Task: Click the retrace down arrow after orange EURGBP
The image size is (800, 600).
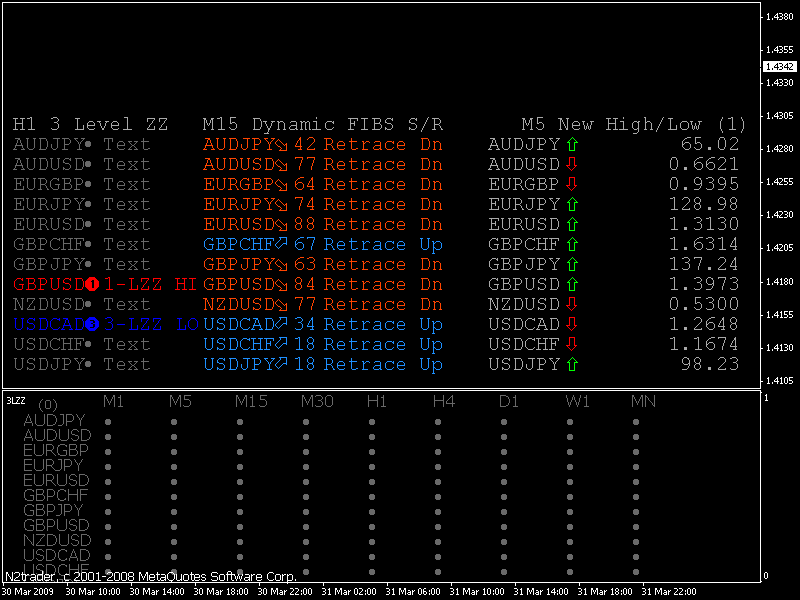Action: coord(283,184)
